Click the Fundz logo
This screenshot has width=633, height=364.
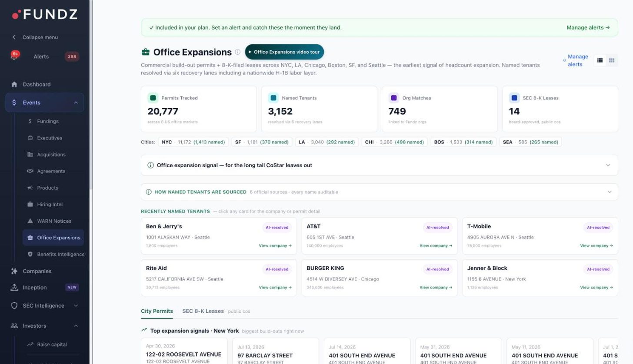(x=45, y=14)
